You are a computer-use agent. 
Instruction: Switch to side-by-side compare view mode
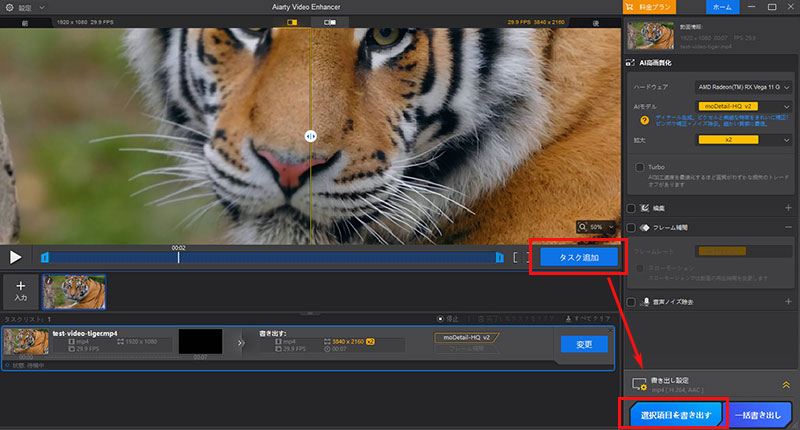(330, 22)
